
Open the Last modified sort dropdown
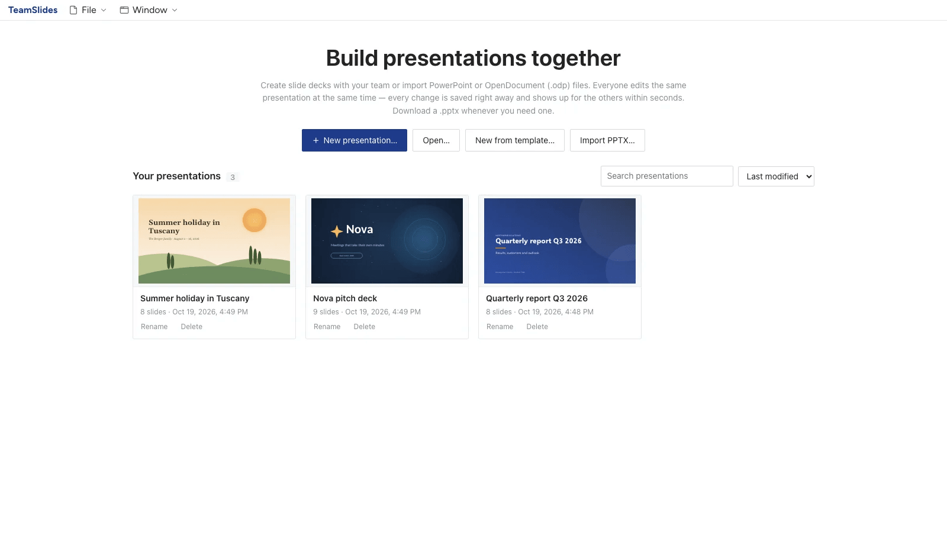point(776,176)
